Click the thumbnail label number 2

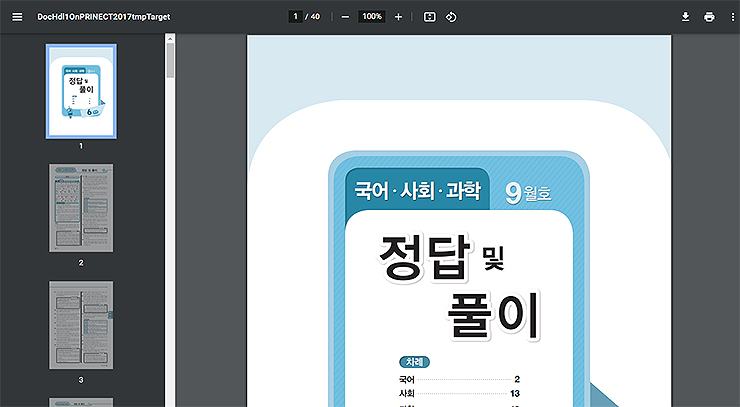[81, 263]
